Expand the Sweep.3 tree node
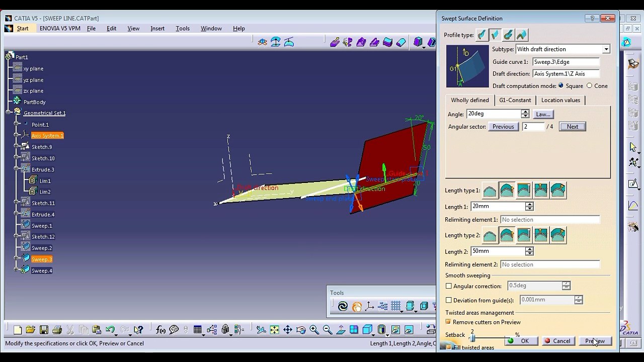This screenshot has width=644, height=362. pos(17,259)
